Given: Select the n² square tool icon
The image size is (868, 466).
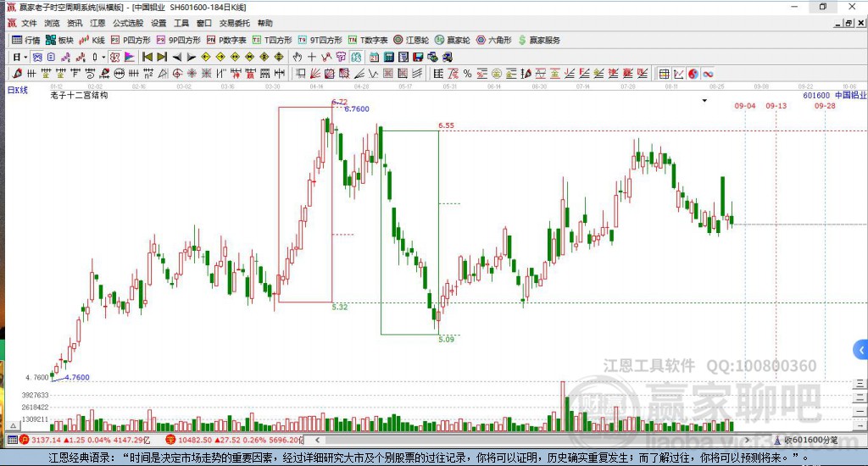Looking at the screenshot, I should click(147, 74).
